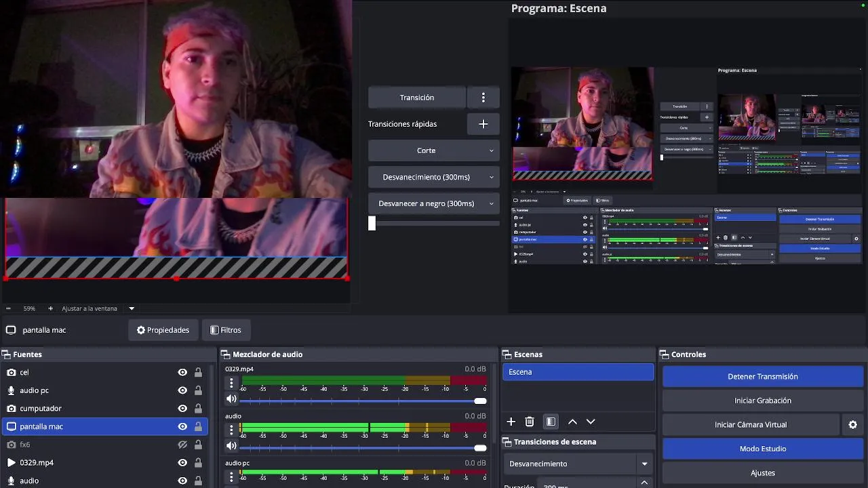Increase transition duration with up stepper
Image resolution: width=868 pixels, height=488 pixels.
644,483
